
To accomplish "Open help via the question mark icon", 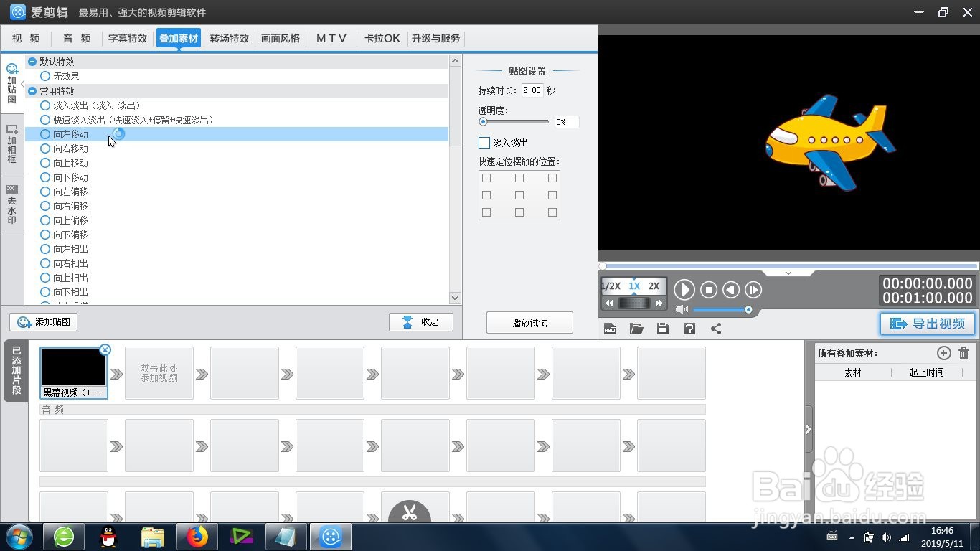I will pos(689,328).
